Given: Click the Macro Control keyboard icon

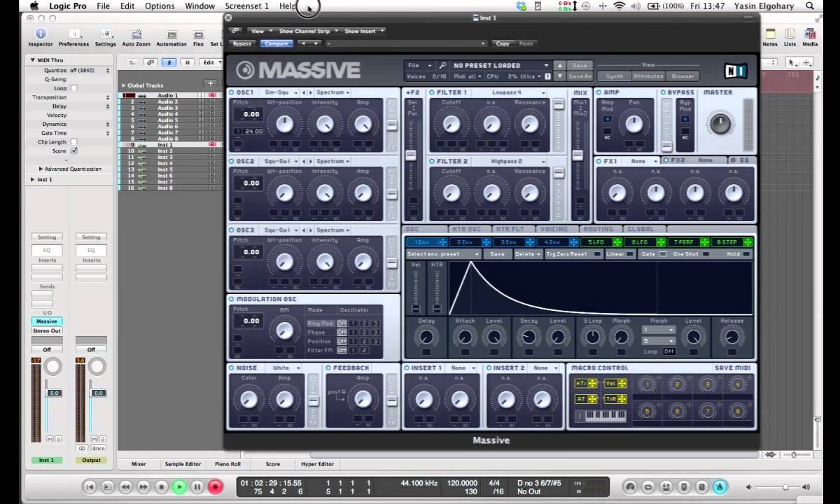Looking at the screenshot, I should (601, 416).
